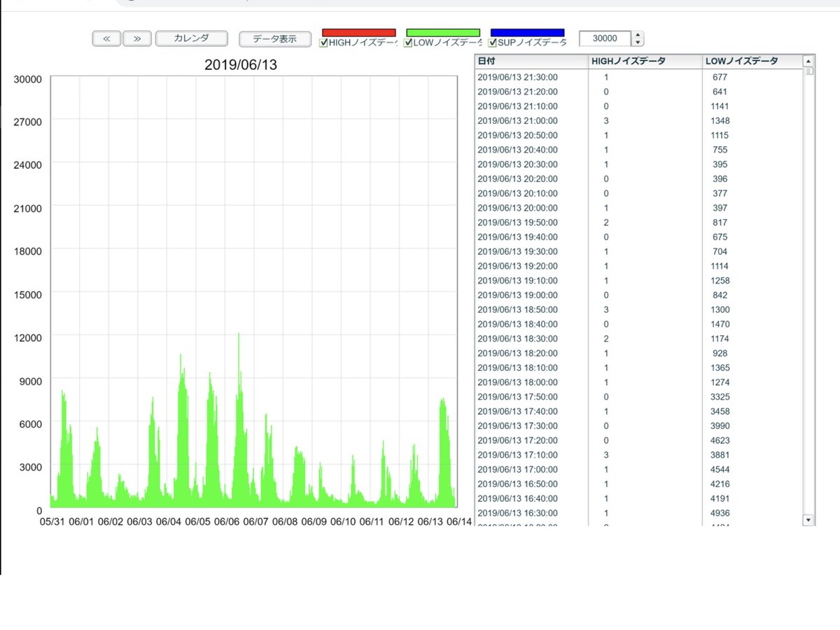Image resolution: width=840 pixels, height=630 pixels.
Task: Click the LOWノイズデータ column header
Action: 752,61
